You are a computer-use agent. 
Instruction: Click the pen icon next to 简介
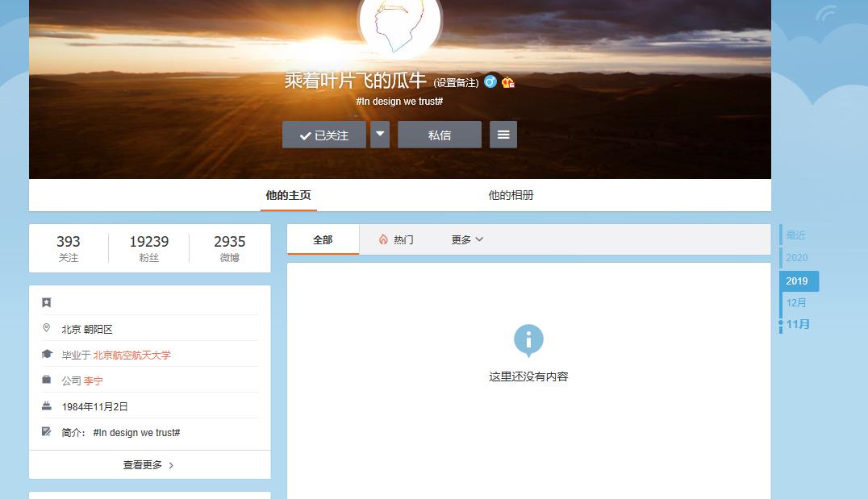(x=46, y=431)
